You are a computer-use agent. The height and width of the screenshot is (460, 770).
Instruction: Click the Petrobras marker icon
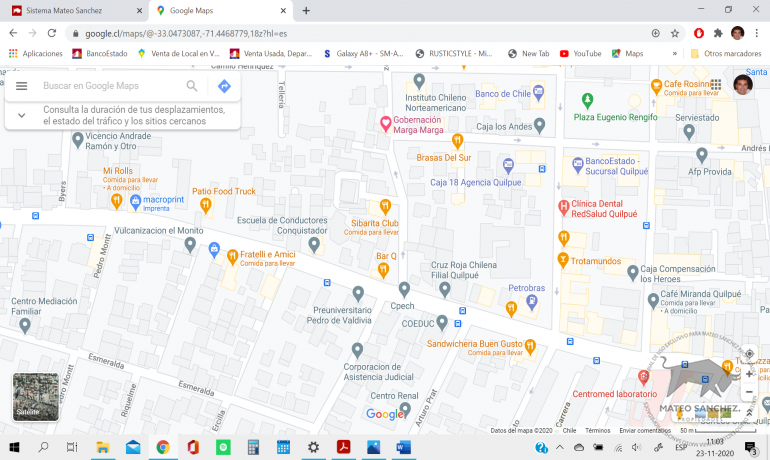[x=531, y=303]
